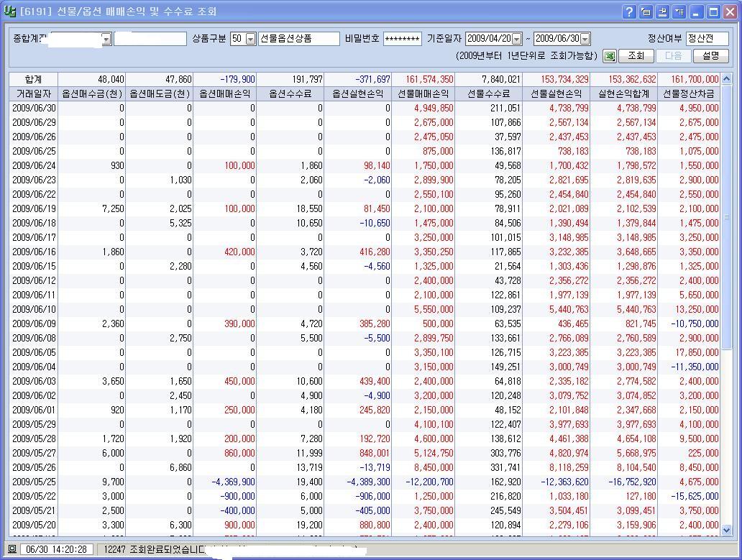Open the end date 2009/06/30 calendar dropdown
Screen dimensions: 742x560
tap(585, 39)
